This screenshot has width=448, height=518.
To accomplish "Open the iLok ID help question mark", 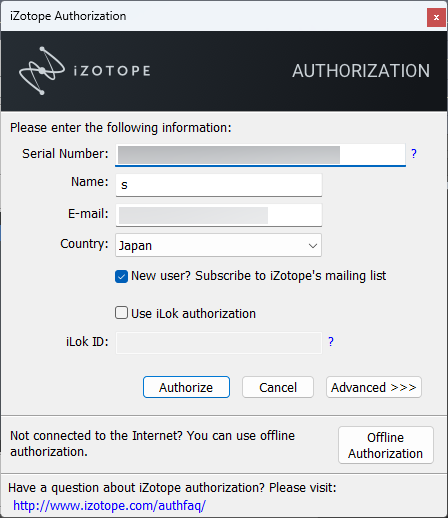I will pyautogui.click(x=331, y=342).
